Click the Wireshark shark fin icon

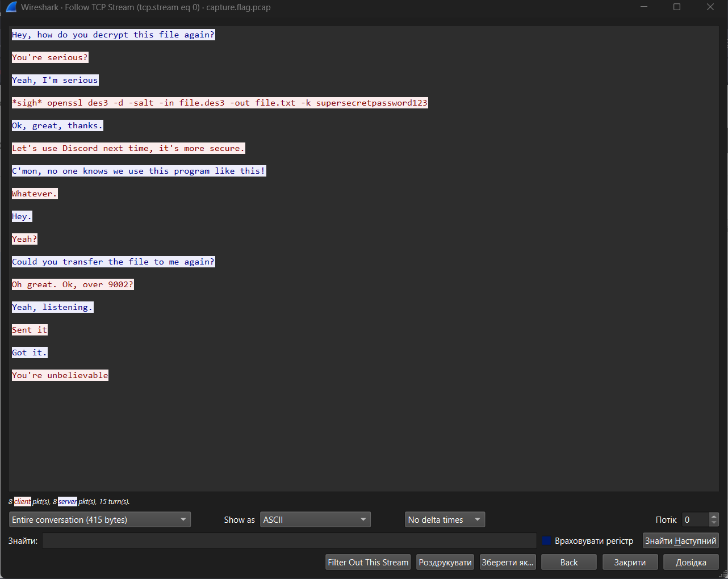[x=11, y=7]
